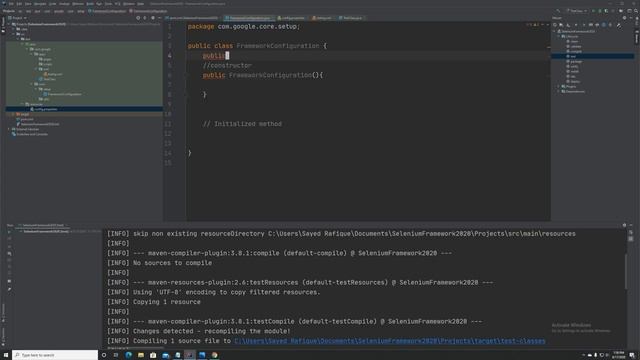Image resolution: width=640 pixels, height=360 pixels.
Task: Open Task View on the taskbar
Action: [x=116, y=355]
